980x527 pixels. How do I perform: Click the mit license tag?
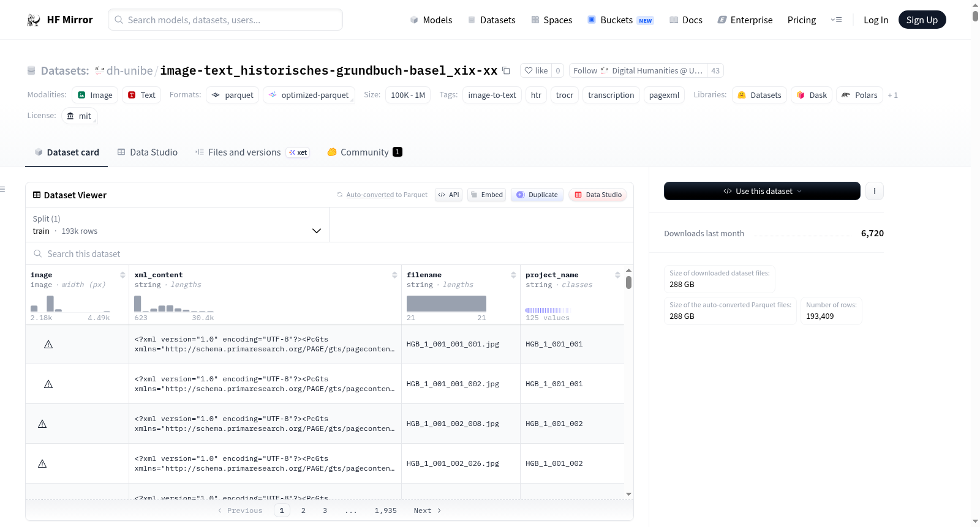coord(80,116)
